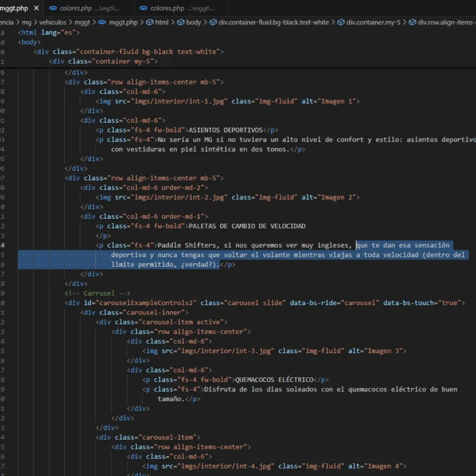Place cursor in QUEMACOCOS ELÉCTRICO text

(x=274, y=379)
